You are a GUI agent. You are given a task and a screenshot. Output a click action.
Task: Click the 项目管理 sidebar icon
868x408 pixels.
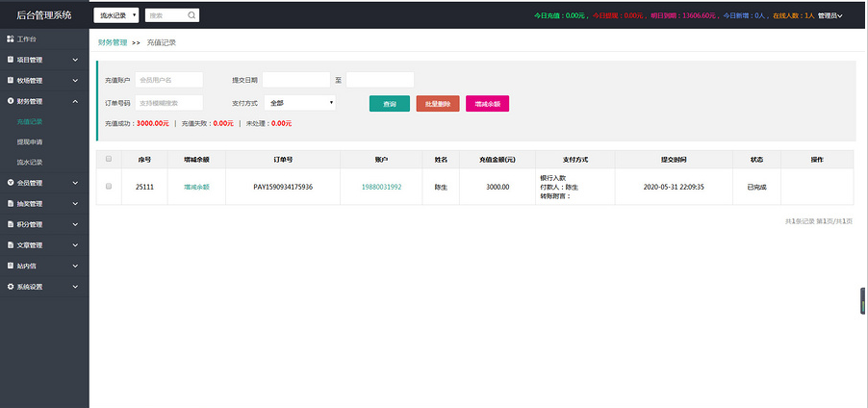[x=10, y=60]
